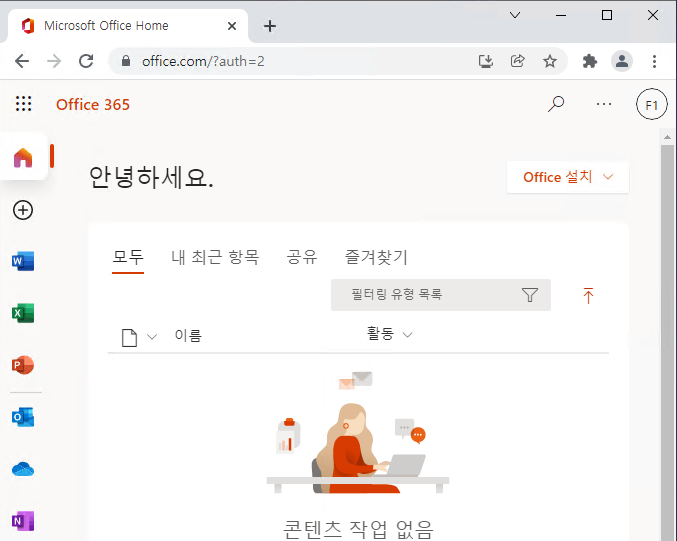Launch PowerPoint from the sidebar
The width and height of the screenshot is (677, 541).
(x=23, y=365)
